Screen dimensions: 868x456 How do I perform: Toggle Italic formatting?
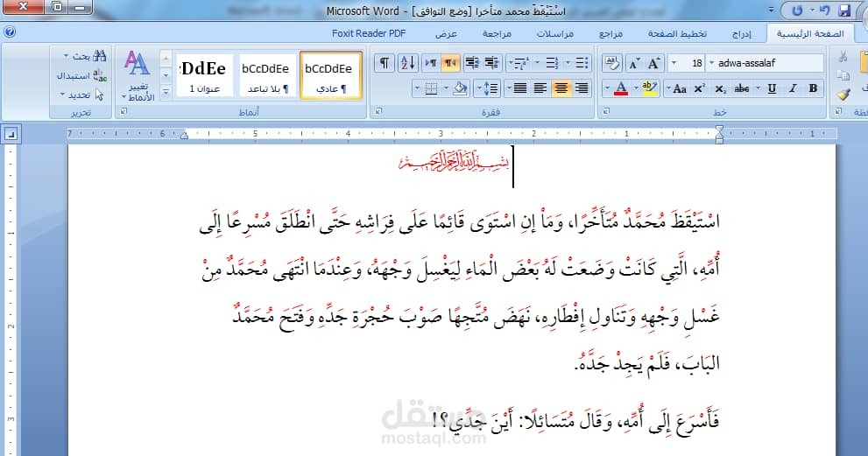793,88
